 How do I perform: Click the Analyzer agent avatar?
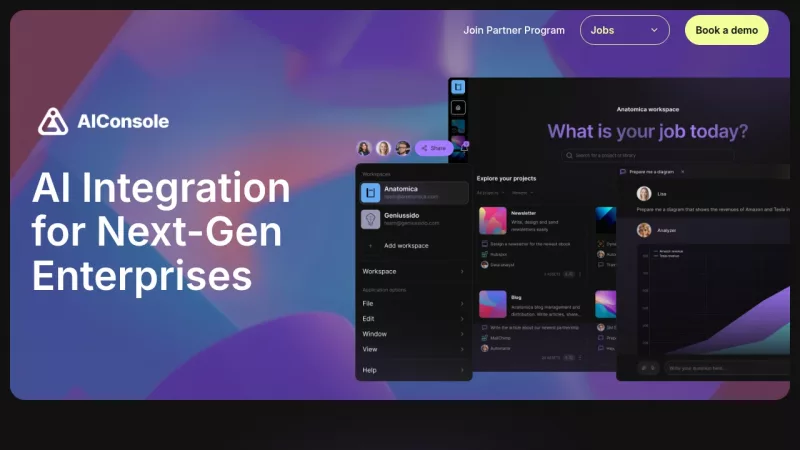(644, 230)
